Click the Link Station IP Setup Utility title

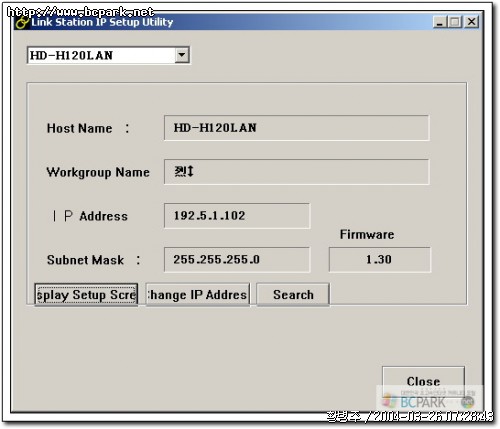point(102,22)
